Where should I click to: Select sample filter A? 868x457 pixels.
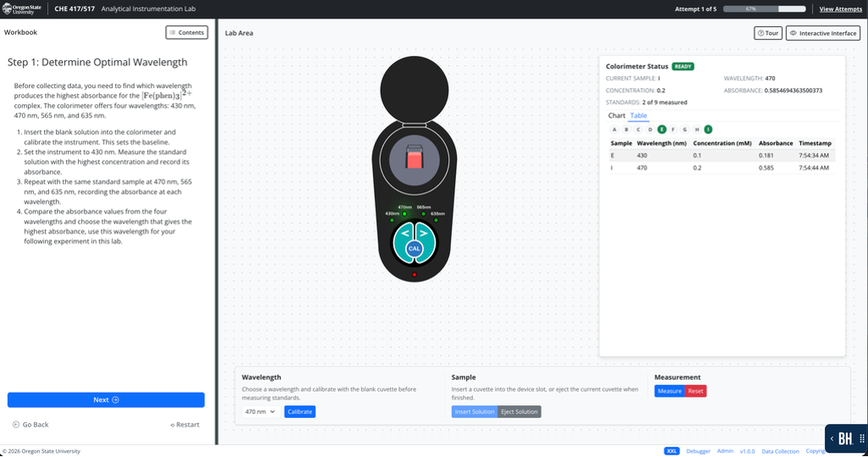tap(614, 129)
